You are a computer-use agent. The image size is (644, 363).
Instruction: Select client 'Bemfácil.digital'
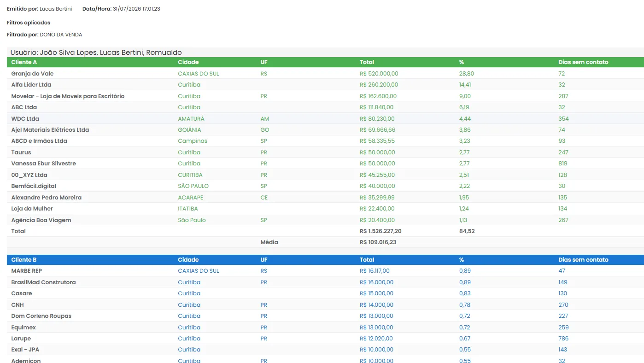(33, 186)
